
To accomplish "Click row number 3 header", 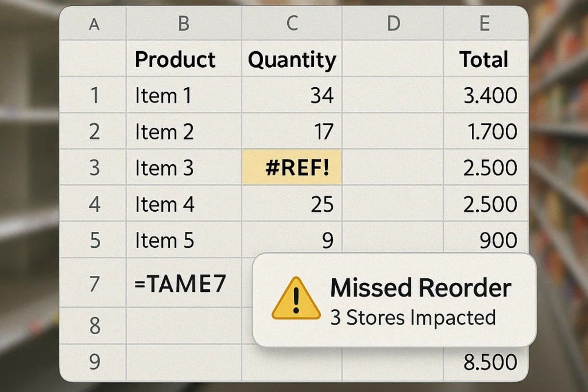I will point(94,168).
